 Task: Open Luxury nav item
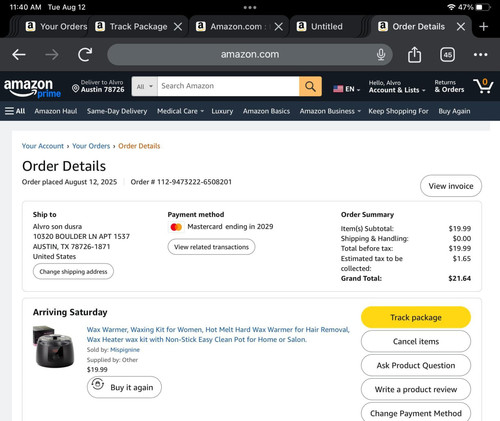(222, 111)
